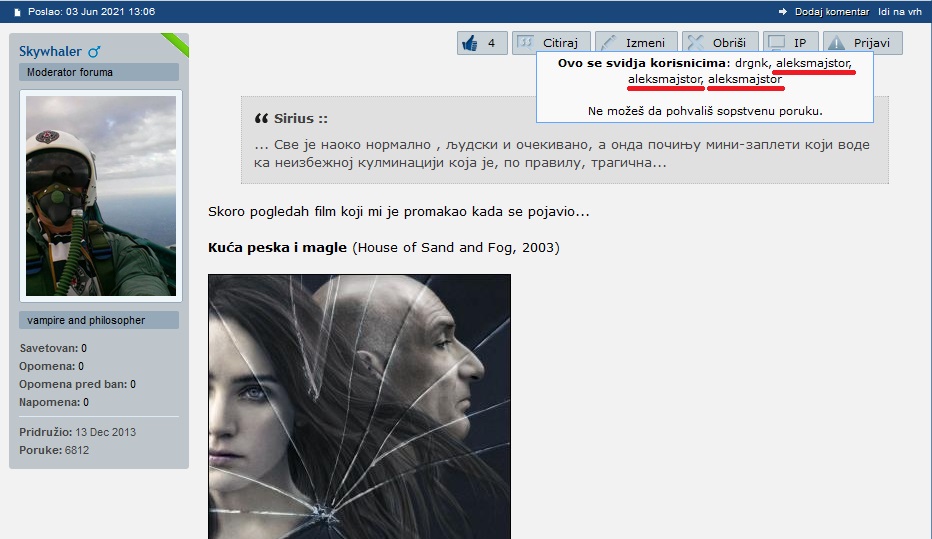Click the 'Sirius ::' quote header

tap(301, 118)
